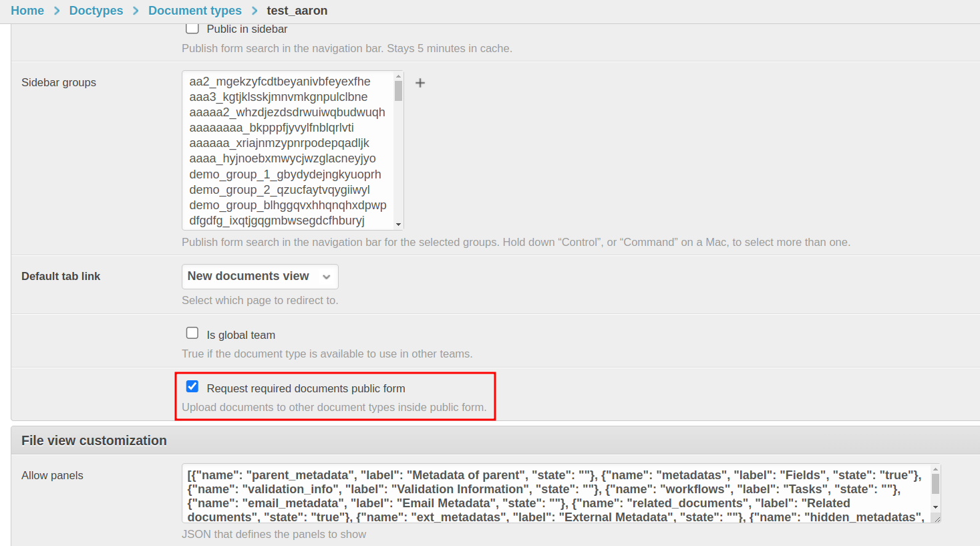The height and width of the screenshot is (546, 980).
Task: Choose aaa3 group in Sidebar groups list
Action: 279,97
